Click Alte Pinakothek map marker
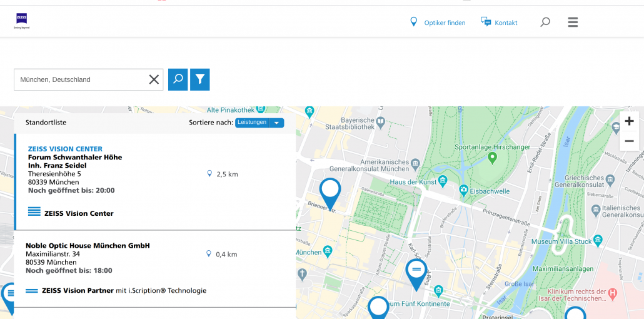Image resolution: width=644 pixels, height=319 pixels. click(x=260, y=109)
